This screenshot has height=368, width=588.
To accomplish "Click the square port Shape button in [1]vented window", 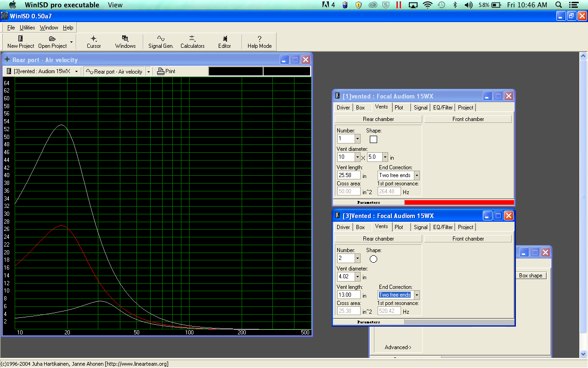I will (373, 139).
